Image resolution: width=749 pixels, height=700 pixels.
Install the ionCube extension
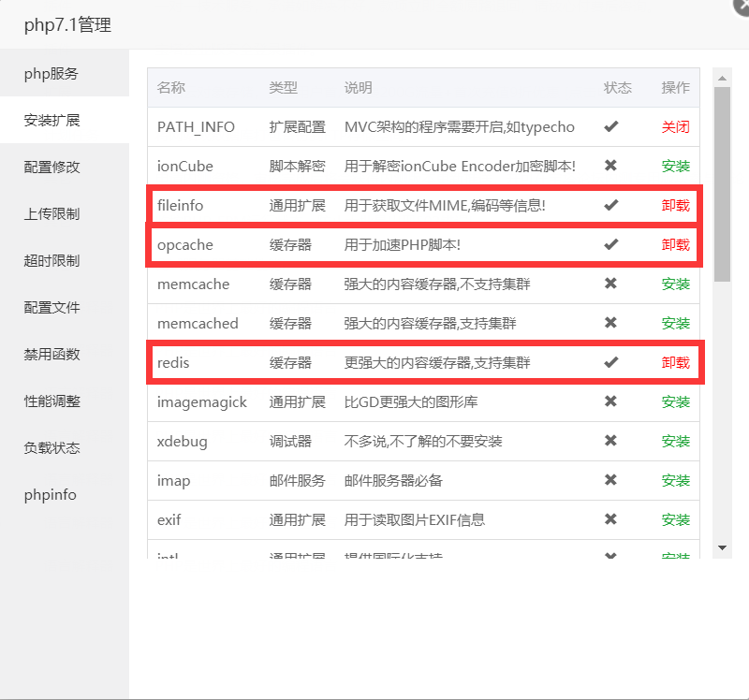click(675, 166)
